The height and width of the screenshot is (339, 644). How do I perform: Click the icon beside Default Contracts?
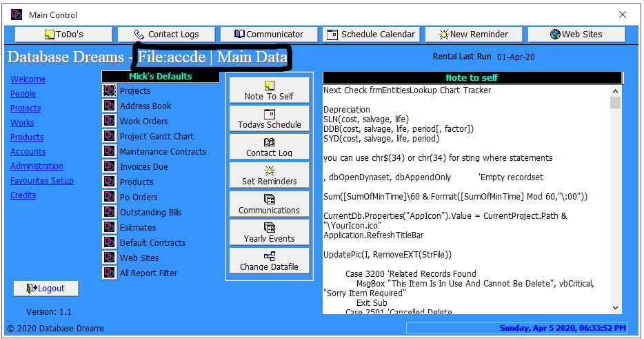(x=109, y=243)
